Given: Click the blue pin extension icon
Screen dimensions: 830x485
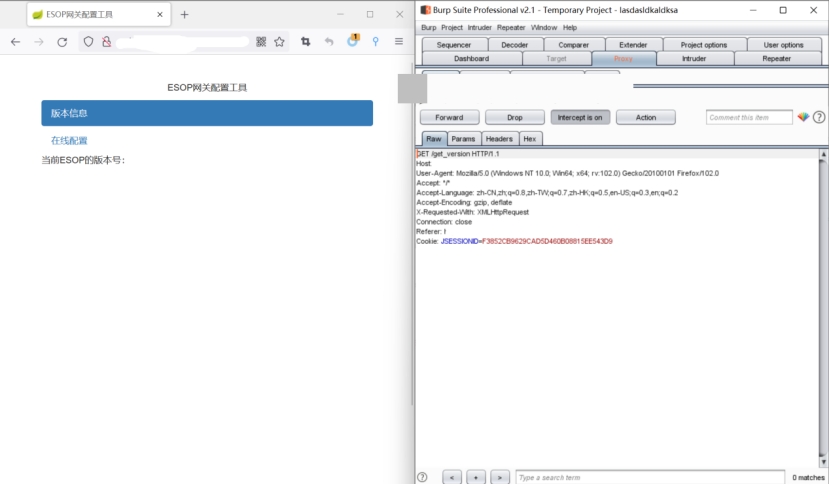Looking at the screenshot, I should point(375,41).
